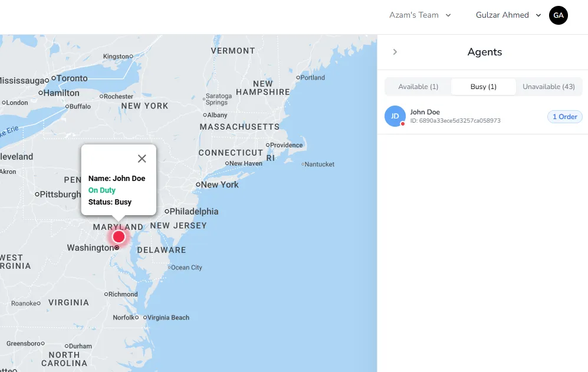Click the Kingston label on the map
588x372 pixels.
click(116, 56)
